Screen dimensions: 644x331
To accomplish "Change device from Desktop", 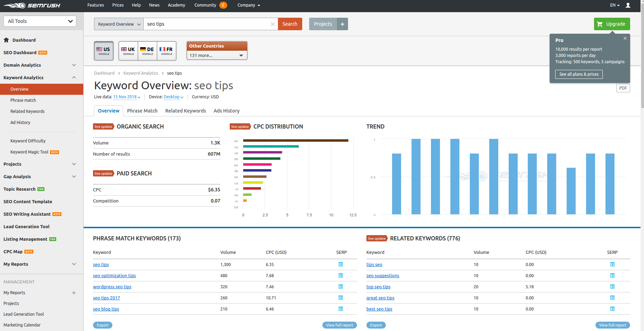I will click(173, 97).
